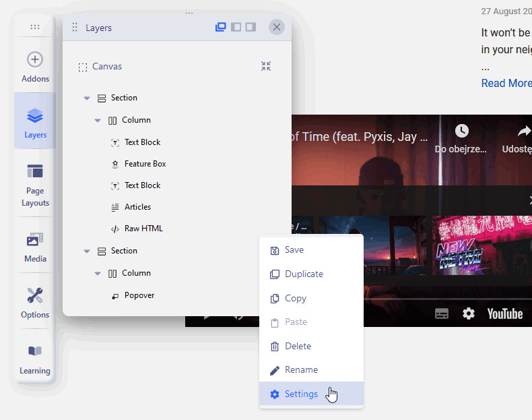Select the Raw HTML layer
532x420 pixels.
coord(143,229)
